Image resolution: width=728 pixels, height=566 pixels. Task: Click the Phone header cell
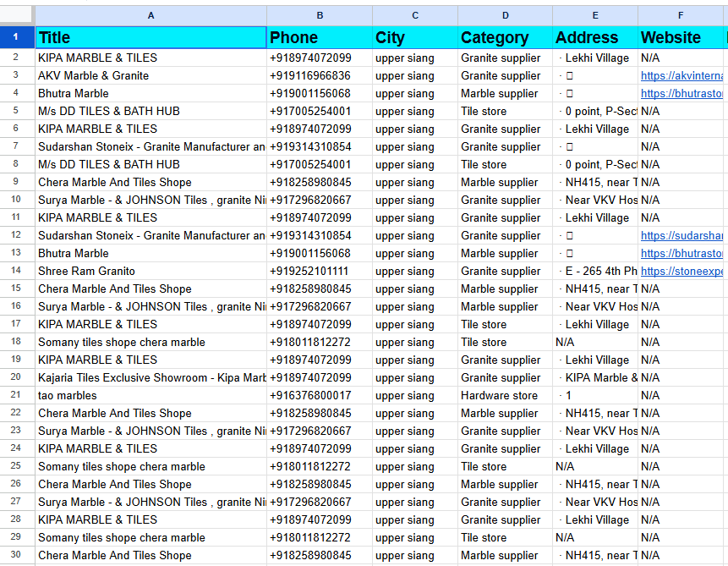click(320, 37)
